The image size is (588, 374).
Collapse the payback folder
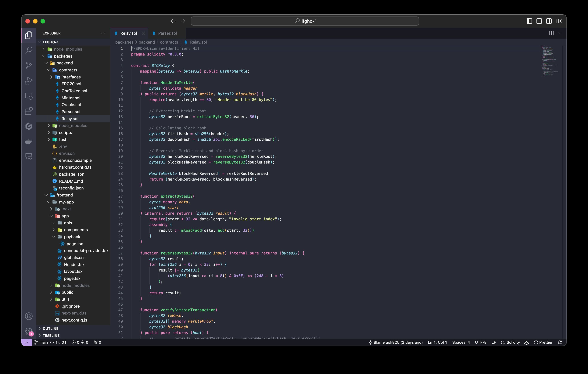pyautogui.click(x=73, y=237)
